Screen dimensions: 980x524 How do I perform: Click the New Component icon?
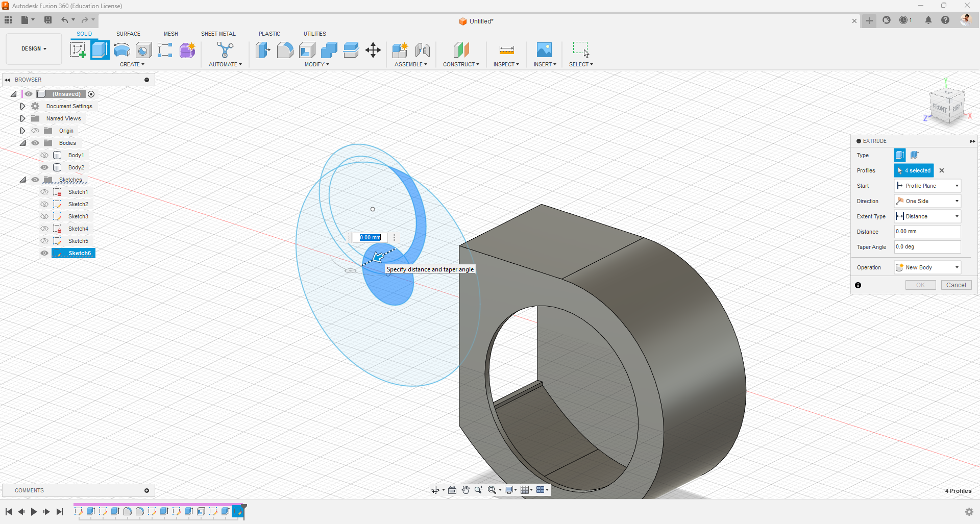[400, 50]
